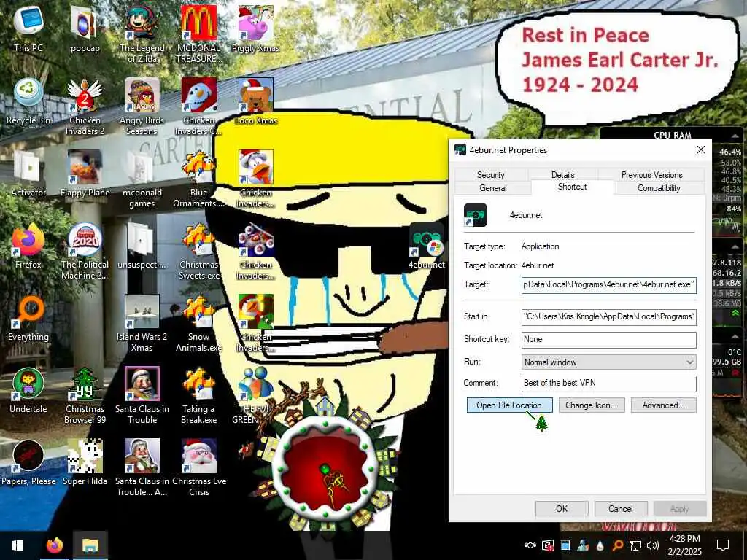Select Super Hilda desktop icon

[85, 462]
